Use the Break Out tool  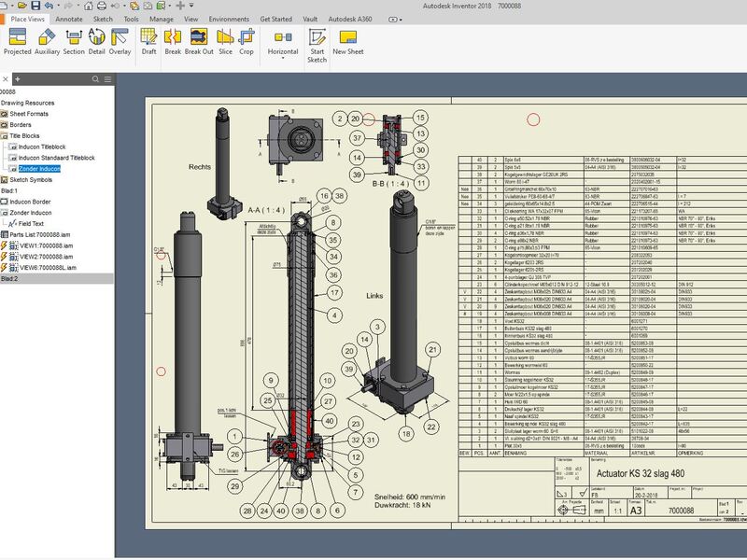pyautogui.click(x=199, y=42)
